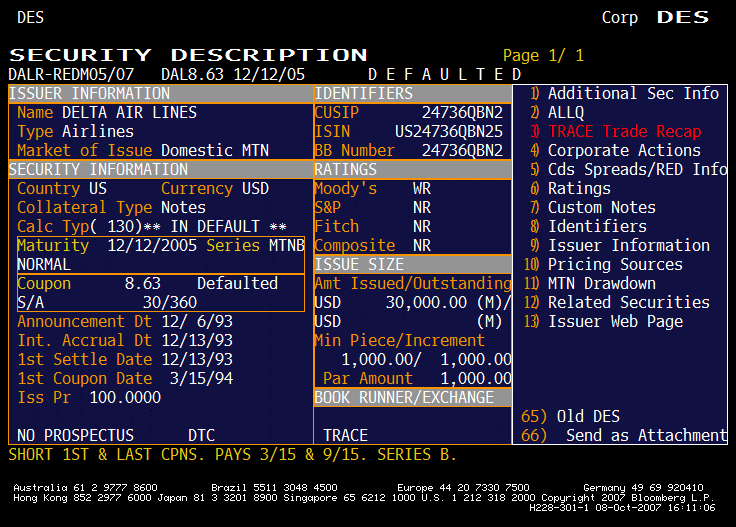Click ISIN value US24736QBN25
736x527 pixels.
(x=449, y=131)
